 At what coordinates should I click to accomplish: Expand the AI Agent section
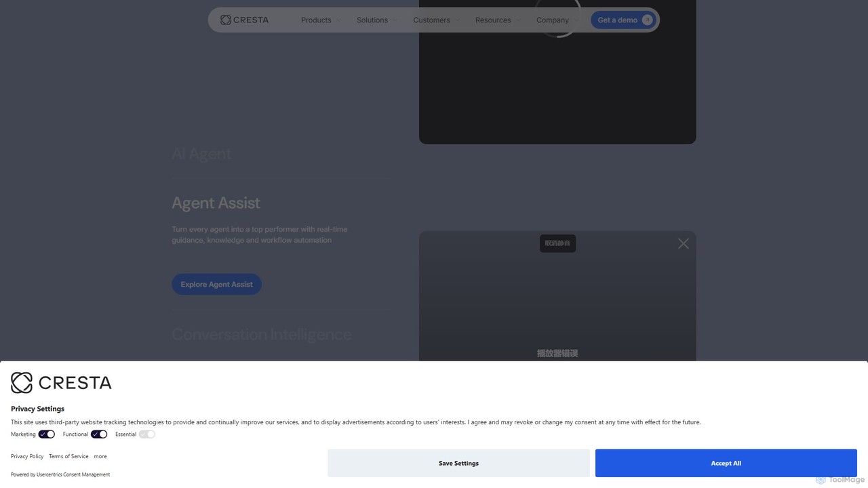(x=201, y=154)
